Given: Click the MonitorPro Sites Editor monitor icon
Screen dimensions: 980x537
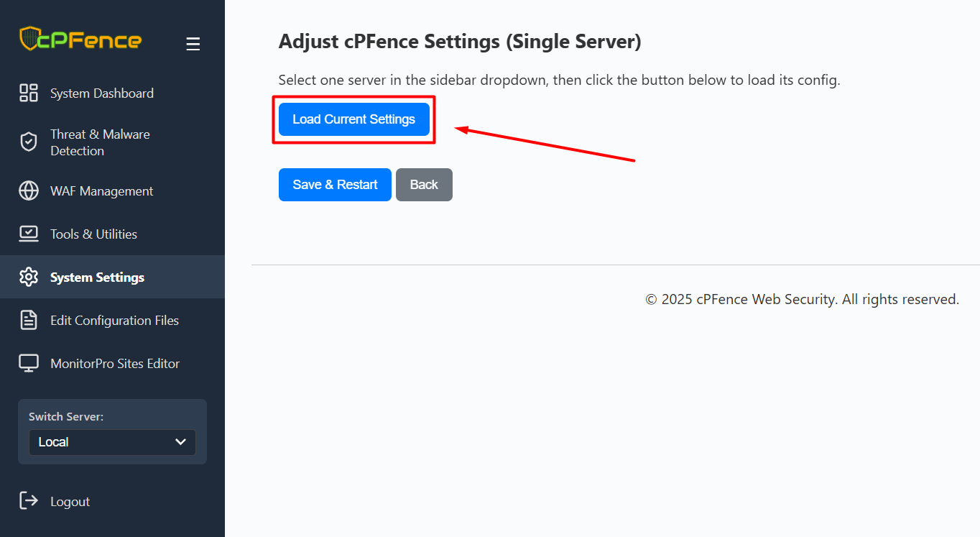Looking at the screenshot, I should click(29, 363).
